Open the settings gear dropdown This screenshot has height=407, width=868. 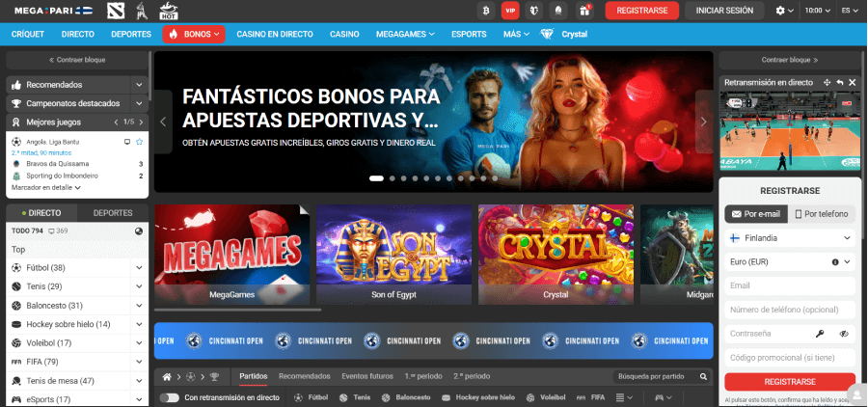[785, 10]
